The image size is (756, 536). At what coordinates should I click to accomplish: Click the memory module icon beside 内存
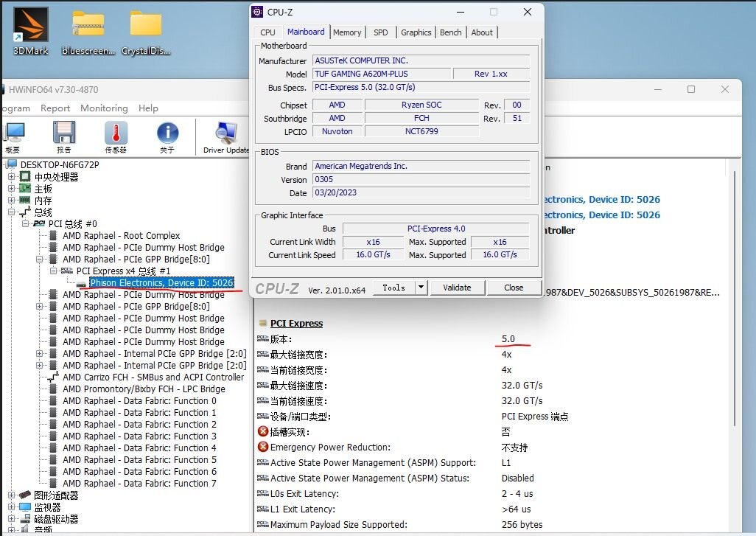[25, 201]
